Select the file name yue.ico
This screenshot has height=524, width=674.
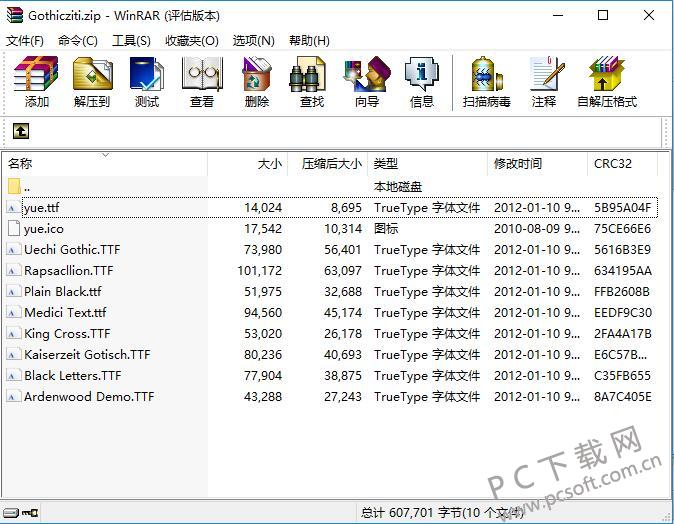(44, 229)
